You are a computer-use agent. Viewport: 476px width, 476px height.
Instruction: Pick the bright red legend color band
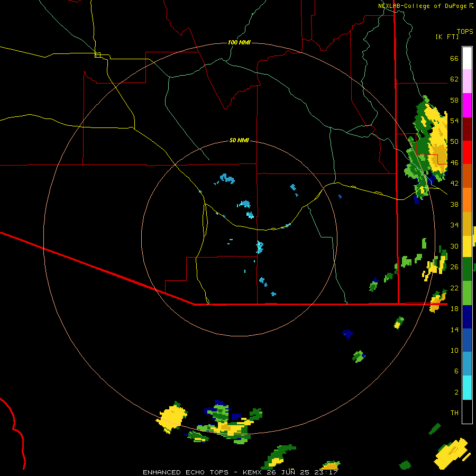click(467, 152)
